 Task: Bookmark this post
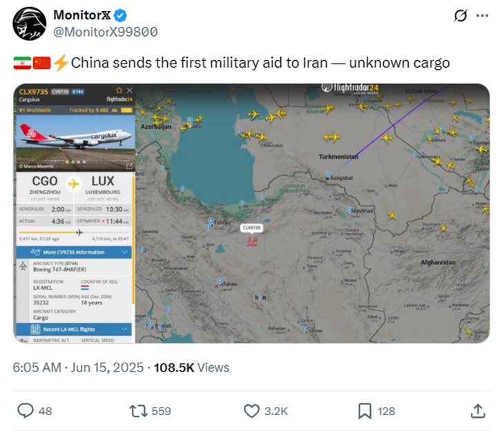[365, 411]
